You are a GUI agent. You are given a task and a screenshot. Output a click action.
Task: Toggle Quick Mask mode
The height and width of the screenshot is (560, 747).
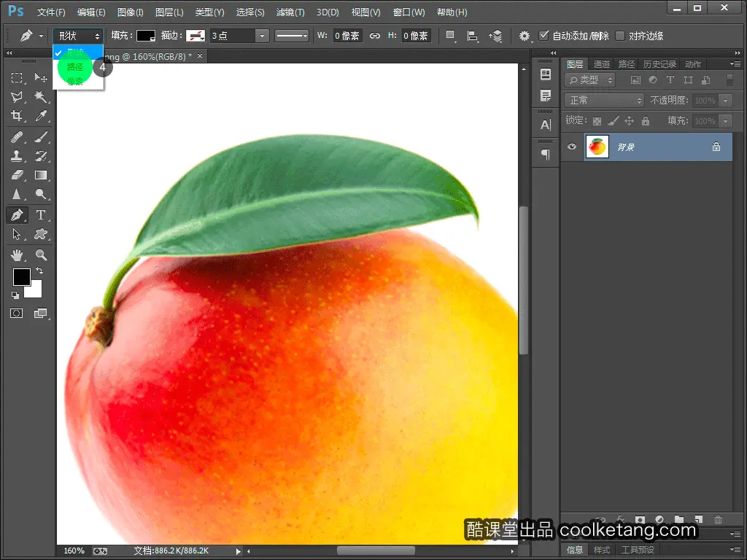[17, 314]
